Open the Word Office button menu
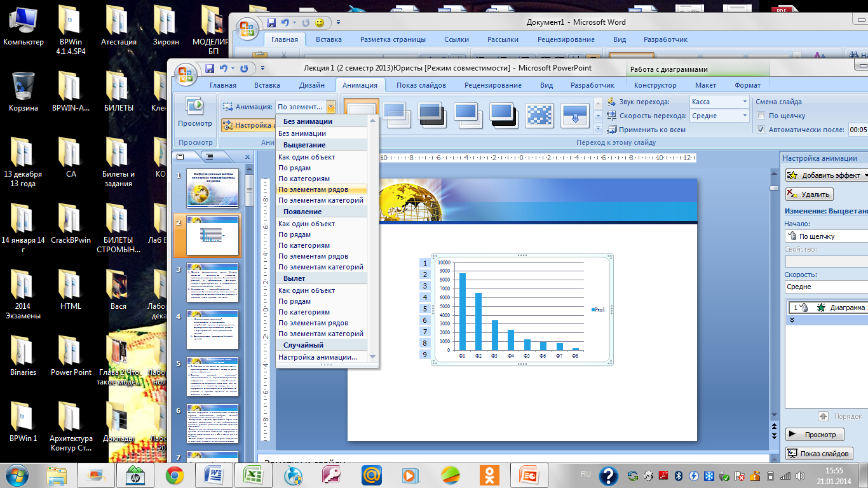Screen dimensions: 868x488 pyautogui.click(x=247, y=27)
